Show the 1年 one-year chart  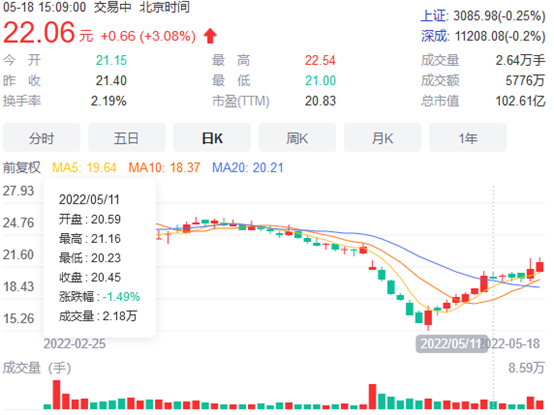(x=468, y=138)
